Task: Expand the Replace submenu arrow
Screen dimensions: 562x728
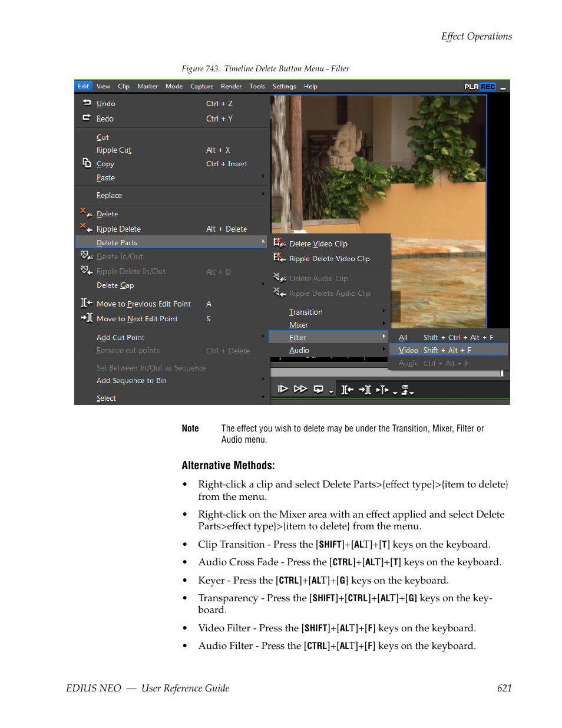Action: coord(263,194)
